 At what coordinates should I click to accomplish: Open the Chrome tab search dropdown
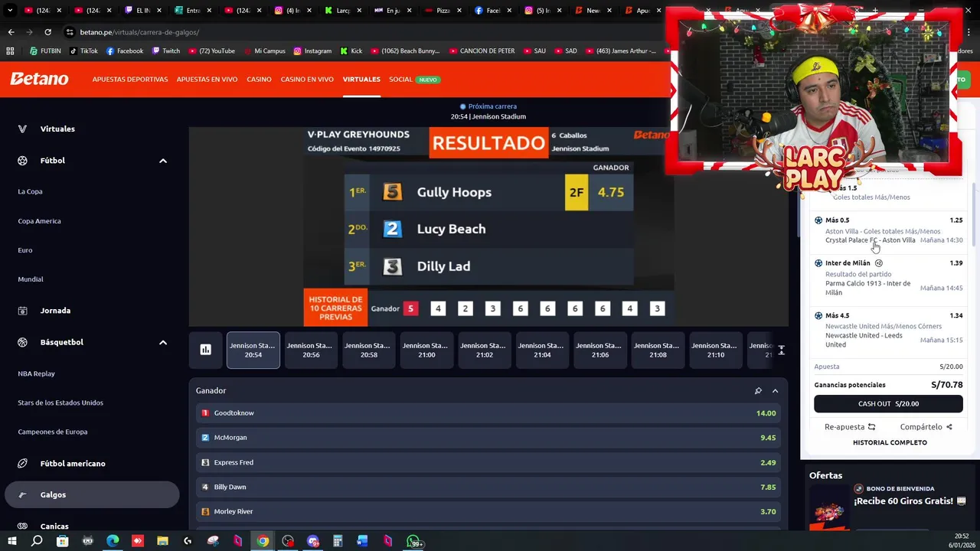pos(11,11)
